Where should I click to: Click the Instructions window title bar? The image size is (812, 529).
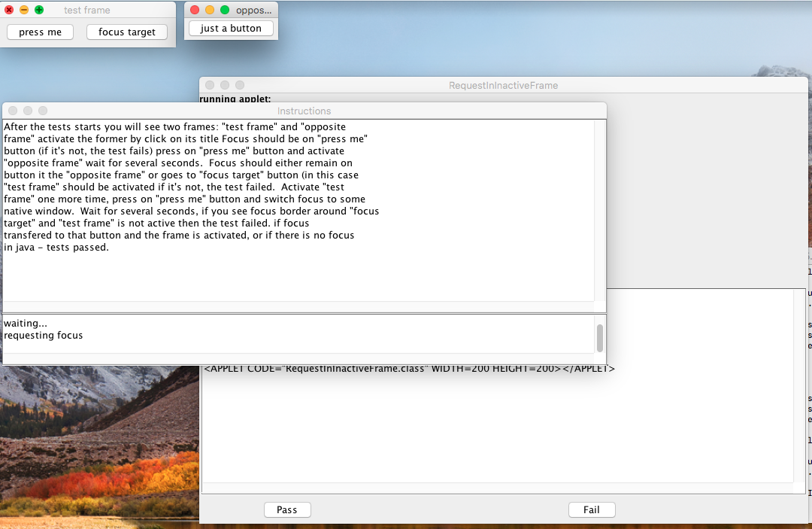(304, 111)
